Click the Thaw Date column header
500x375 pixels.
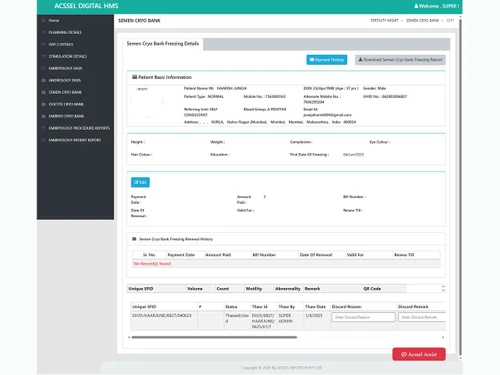tap(315, 307)
